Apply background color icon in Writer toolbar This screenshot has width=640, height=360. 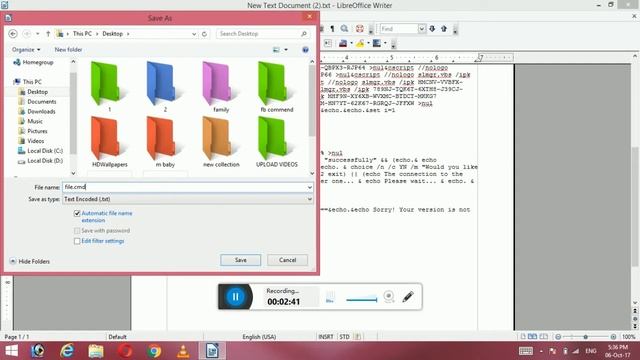pyautogui.click(x=377, y=43)
